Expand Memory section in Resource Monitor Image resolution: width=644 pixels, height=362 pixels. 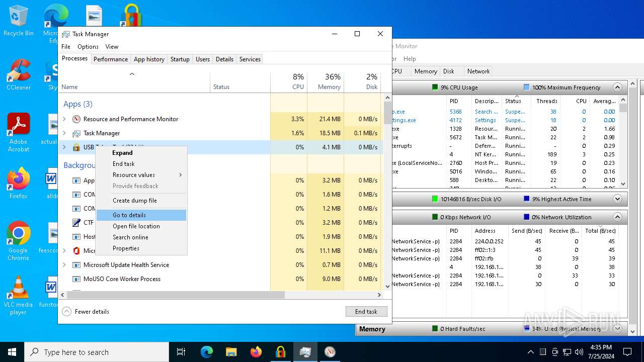[x=617, y=329]
